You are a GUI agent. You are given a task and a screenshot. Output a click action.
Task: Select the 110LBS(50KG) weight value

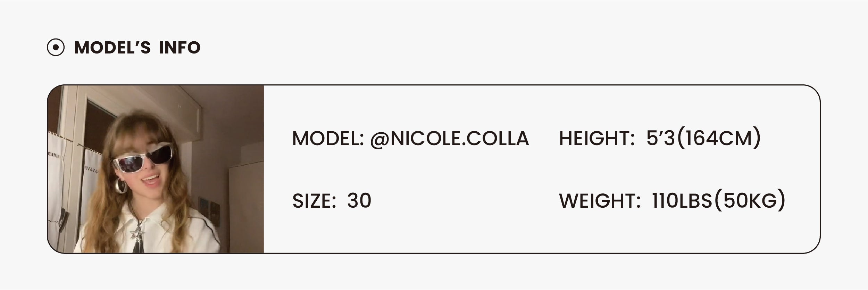click(x=718, y=201)
